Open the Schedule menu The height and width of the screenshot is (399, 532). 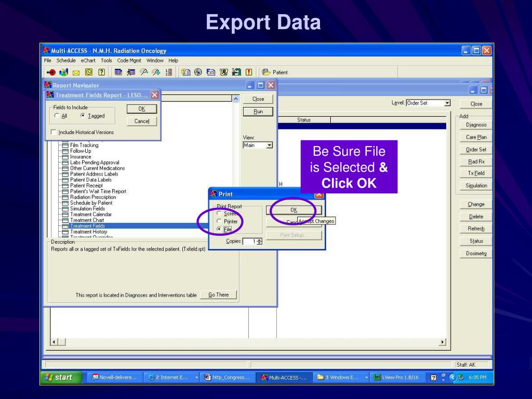(66, 60)
